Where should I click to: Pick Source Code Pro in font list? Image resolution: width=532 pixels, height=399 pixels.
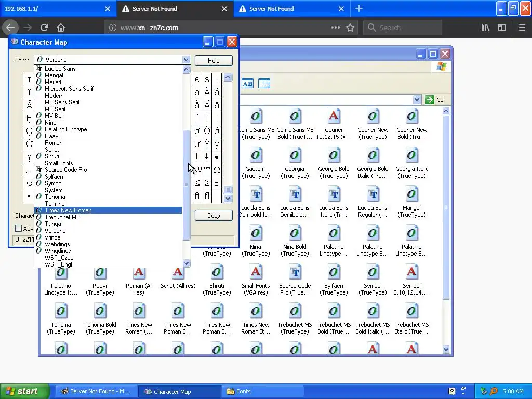(108, 170)
